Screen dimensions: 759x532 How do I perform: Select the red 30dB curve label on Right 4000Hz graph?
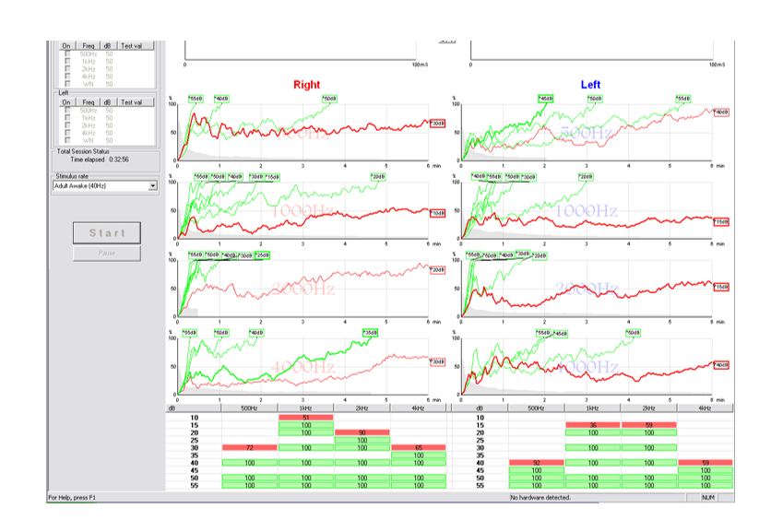coord(437,362)
